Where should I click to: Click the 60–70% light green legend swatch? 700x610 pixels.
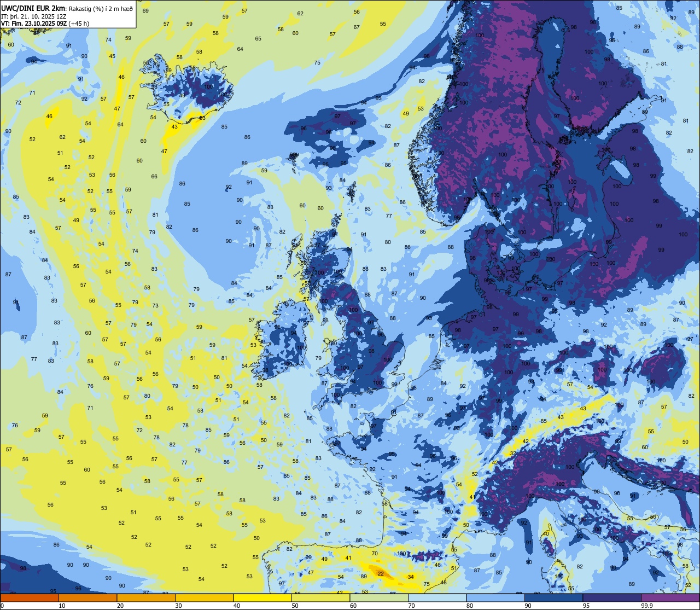click(x=379, y=598)
